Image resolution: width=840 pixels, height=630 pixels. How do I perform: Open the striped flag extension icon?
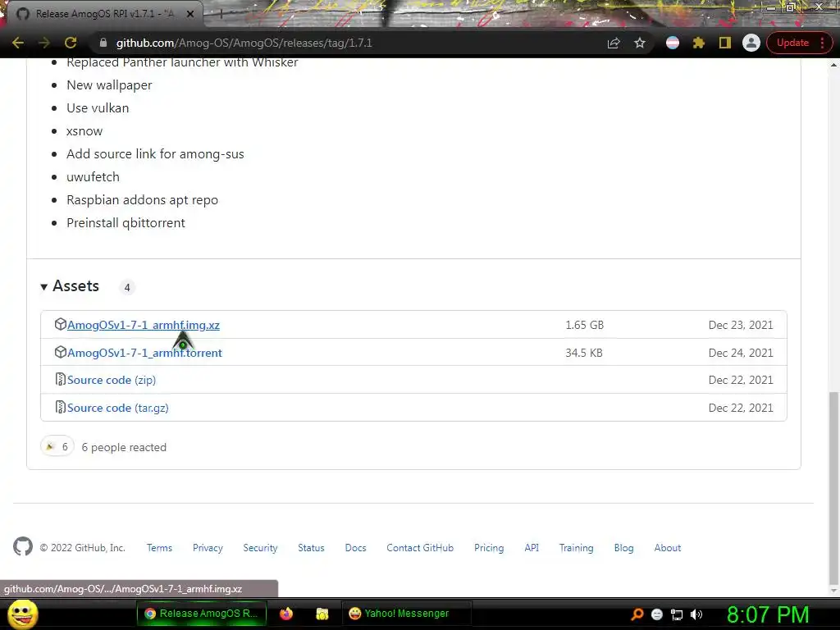coord(673,43)
